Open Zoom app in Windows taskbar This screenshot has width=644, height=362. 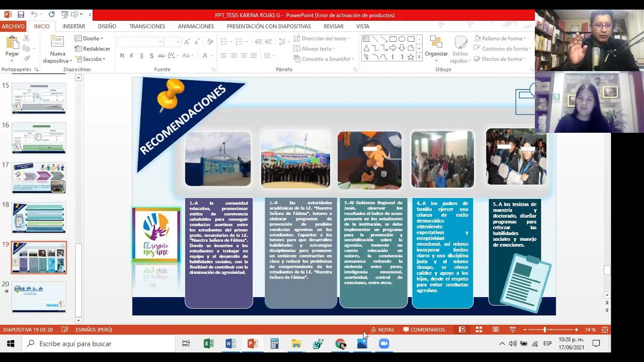point(384,344)
